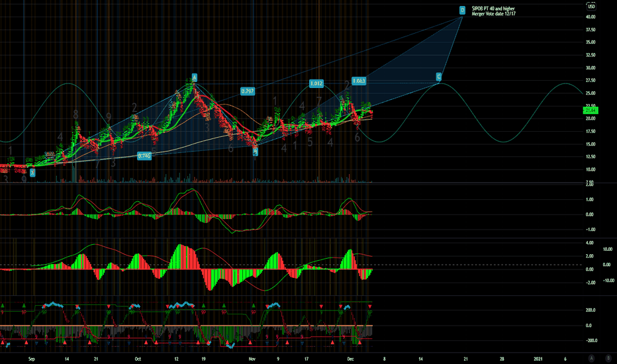Screen dimensions: 617x364
Task: Select the 'Merger Vote date 12/17' text line
Action: click(493, 14)
